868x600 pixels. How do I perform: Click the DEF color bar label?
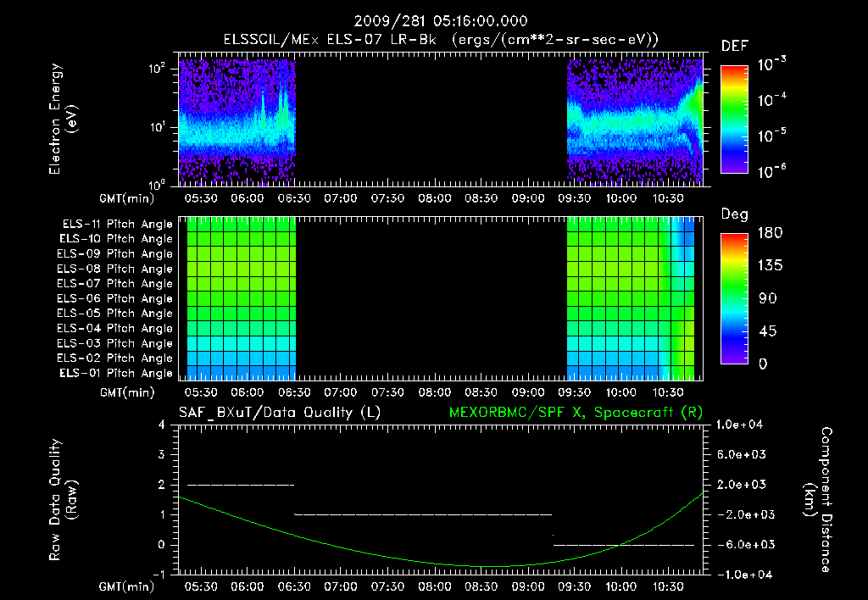tap(735, 47)
